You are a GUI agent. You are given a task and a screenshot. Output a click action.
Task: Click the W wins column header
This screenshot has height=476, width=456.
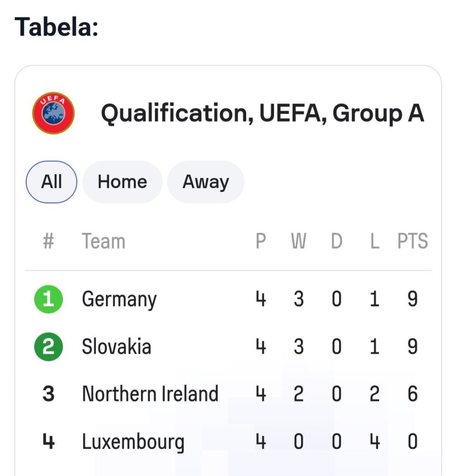click(299, 242)
